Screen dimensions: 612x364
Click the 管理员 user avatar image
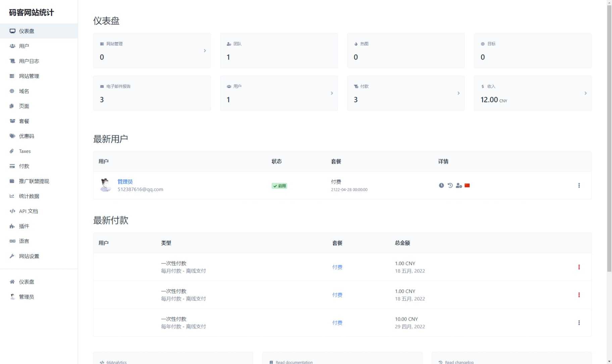tap(106, 185)
